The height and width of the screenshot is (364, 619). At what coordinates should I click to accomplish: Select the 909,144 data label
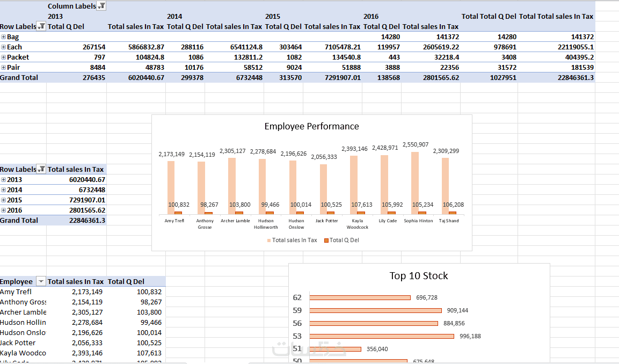(457, 311)
